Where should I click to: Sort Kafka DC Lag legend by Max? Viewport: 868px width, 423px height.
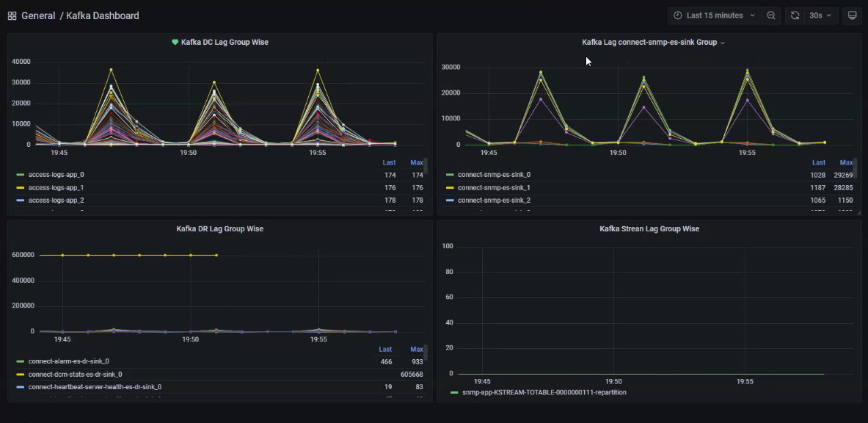click(416, 163)
